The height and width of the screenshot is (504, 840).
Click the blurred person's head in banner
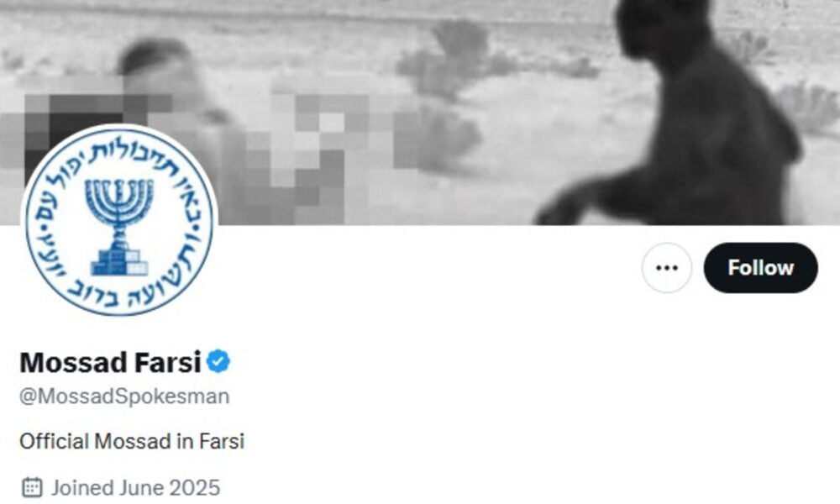[155, 67]
